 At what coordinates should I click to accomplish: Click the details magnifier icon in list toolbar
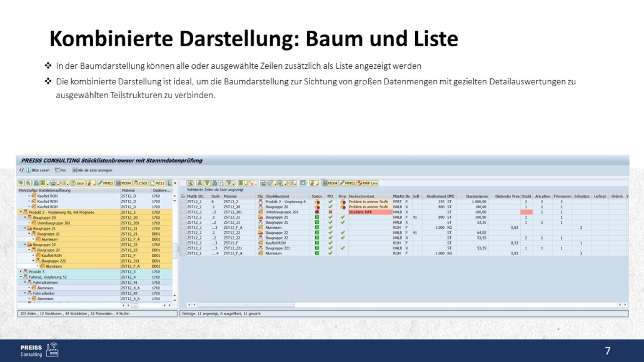click(x=190, y=183)
